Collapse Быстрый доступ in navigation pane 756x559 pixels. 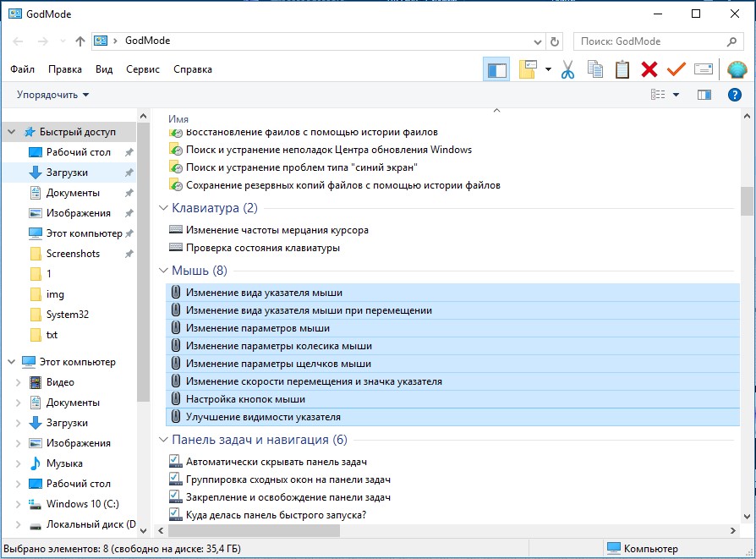point(12,132)
